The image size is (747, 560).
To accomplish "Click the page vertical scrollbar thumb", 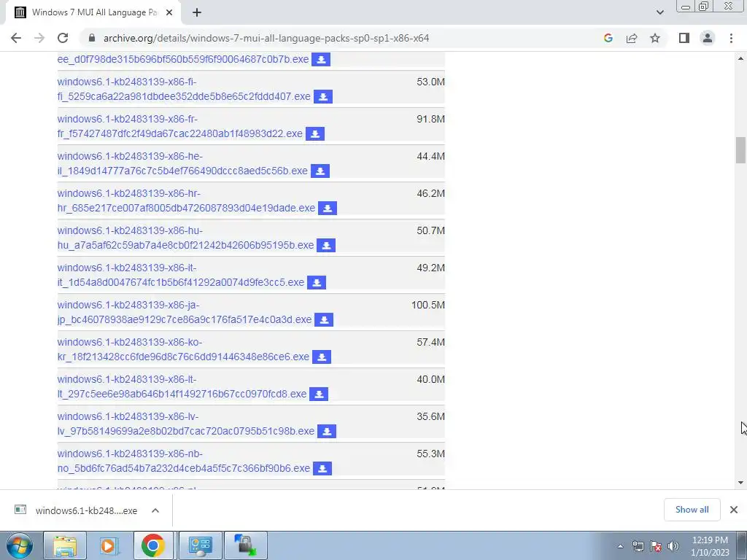I will [x=740, y=150].
